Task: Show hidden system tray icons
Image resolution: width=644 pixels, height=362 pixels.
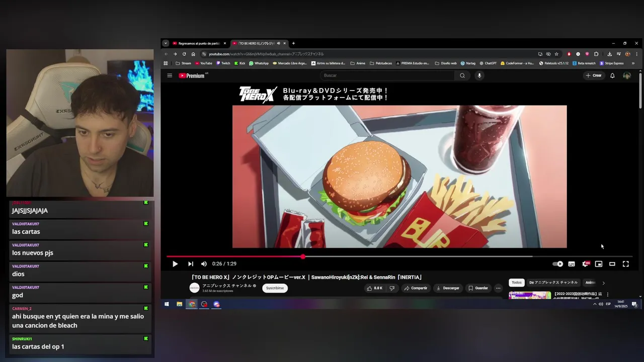Action: [x=595, y=304]
